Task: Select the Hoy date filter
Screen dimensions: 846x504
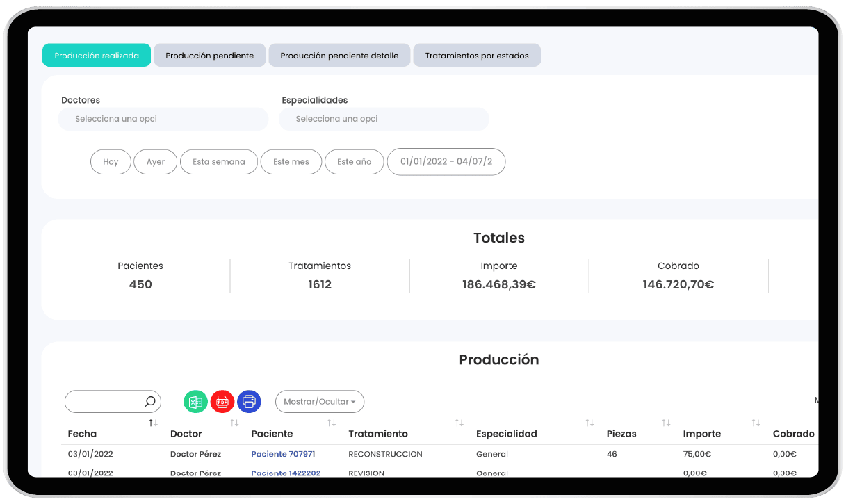Action: coord(111,162)
